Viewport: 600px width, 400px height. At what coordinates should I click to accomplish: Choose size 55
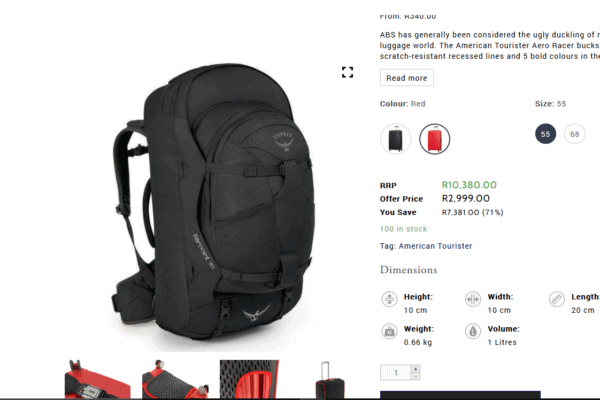pyautogui.click(x=545, y=134)
